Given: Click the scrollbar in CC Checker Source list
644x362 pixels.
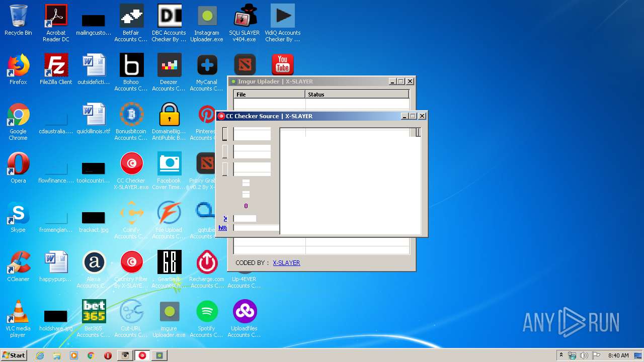Looking at the screenshot, I should [418, 132].
